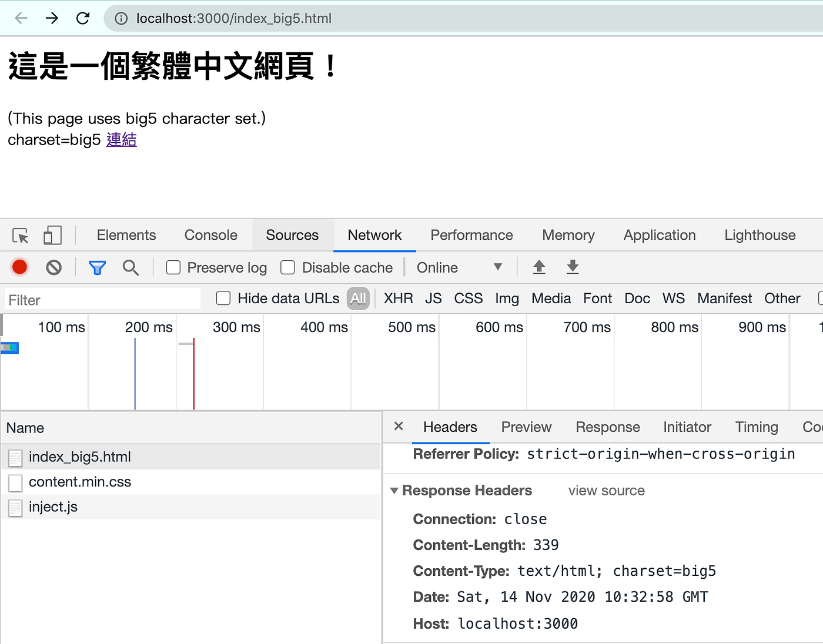This screenshot has height=644, width=823.
Task: Open the Online throttling dropdown
Action: pos(460,268)
